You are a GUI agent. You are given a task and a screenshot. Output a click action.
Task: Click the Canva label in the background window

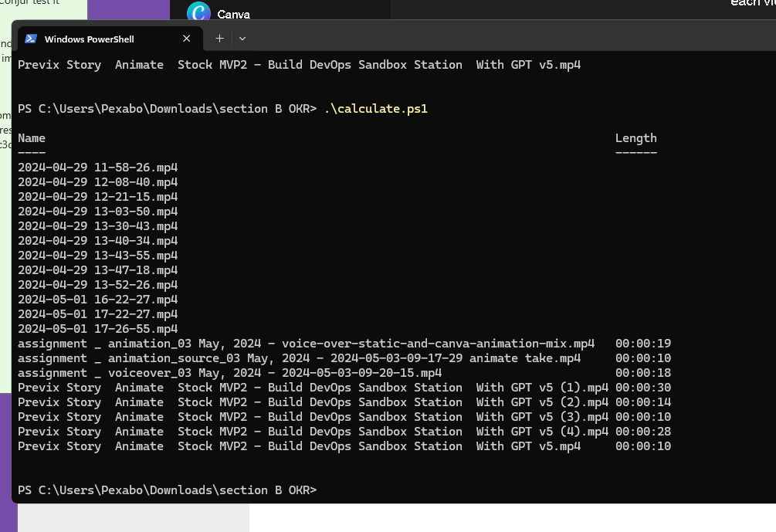point(233,15)
